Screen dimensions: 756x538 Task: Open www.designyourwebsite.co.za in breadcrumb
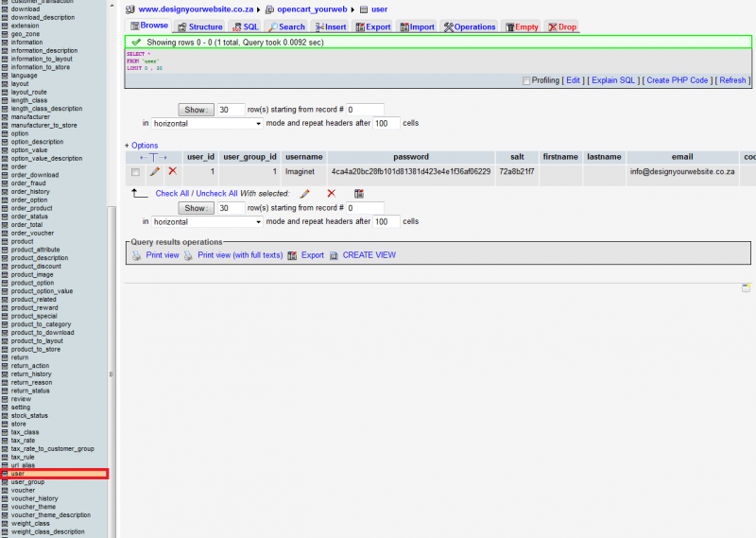click(196, 9)
